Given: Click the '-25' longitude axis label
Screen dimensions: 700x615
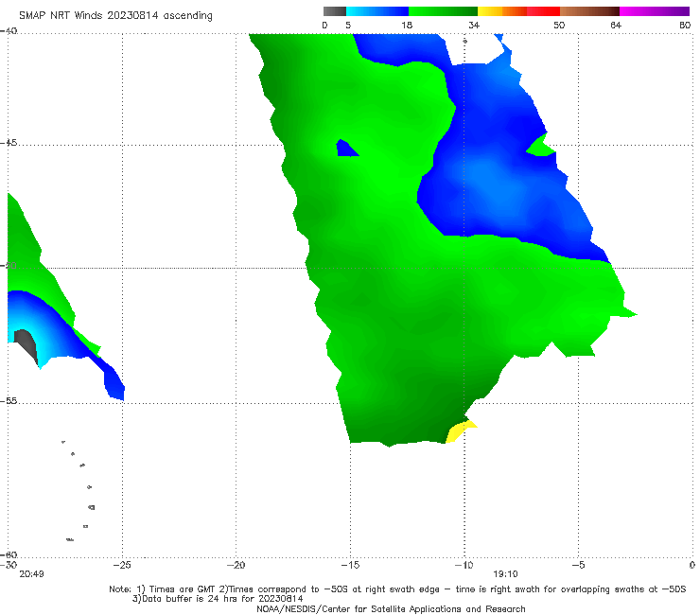Looking at the screenshot, I should [122, 565].
